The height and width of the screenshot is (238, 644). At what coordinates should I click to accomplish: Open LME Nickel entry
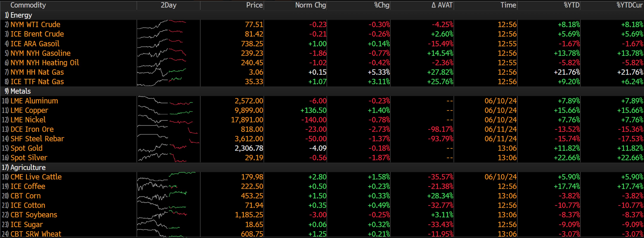28,120
